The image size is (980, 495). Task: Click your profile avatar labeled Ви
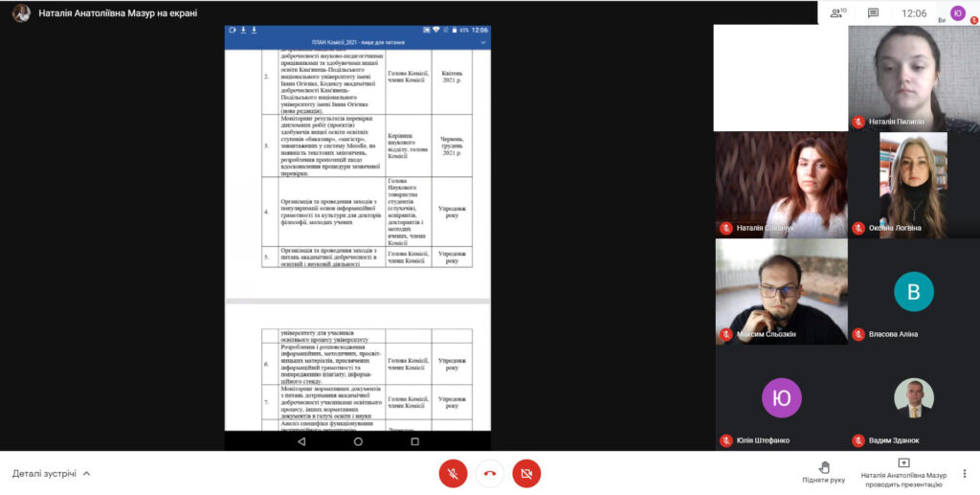[957, 13]
